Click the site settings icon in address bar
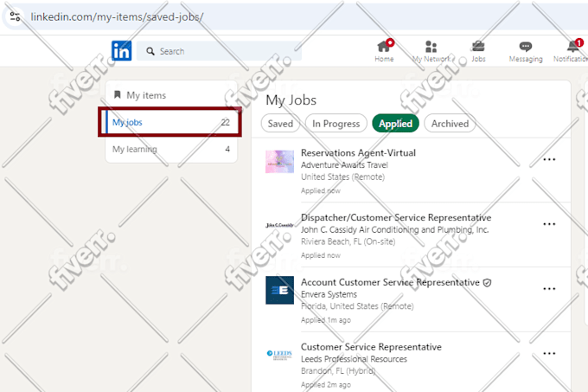 pyautogui.click(x=15, y=16)
